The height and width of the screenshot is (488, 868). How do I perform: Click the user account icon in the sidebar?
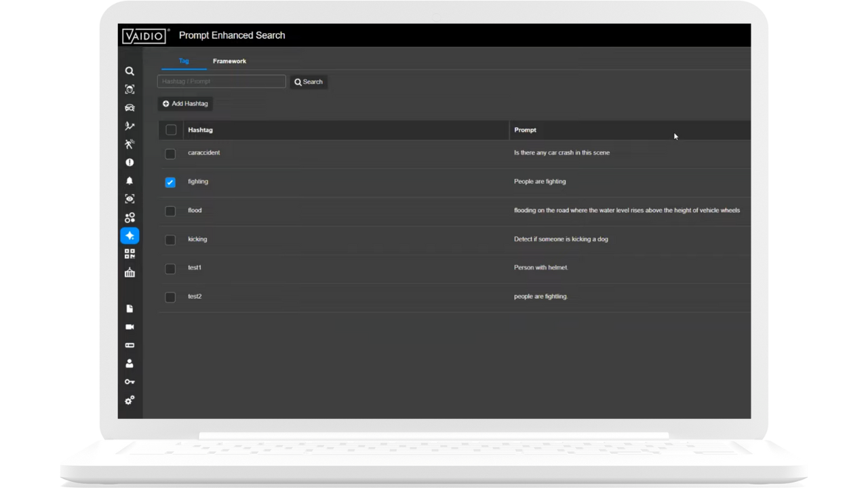(130, 363)
